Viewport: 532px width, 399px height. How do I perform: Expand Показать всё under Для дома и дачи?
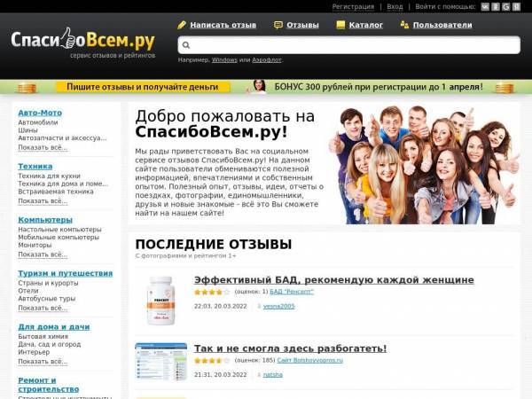43,362
